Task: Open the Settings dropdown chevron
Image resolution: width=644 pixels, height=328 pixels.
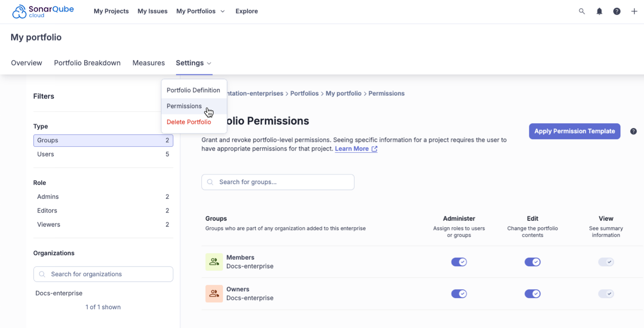Action: [x=209, y=63]
